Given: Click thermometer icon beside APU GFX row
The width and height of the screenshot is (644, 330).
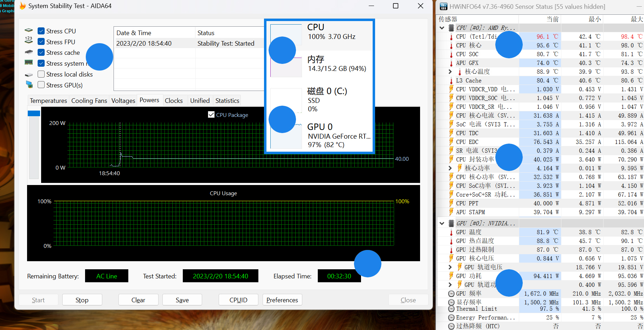Looking at the screenshot, I should tap(451, 63).
